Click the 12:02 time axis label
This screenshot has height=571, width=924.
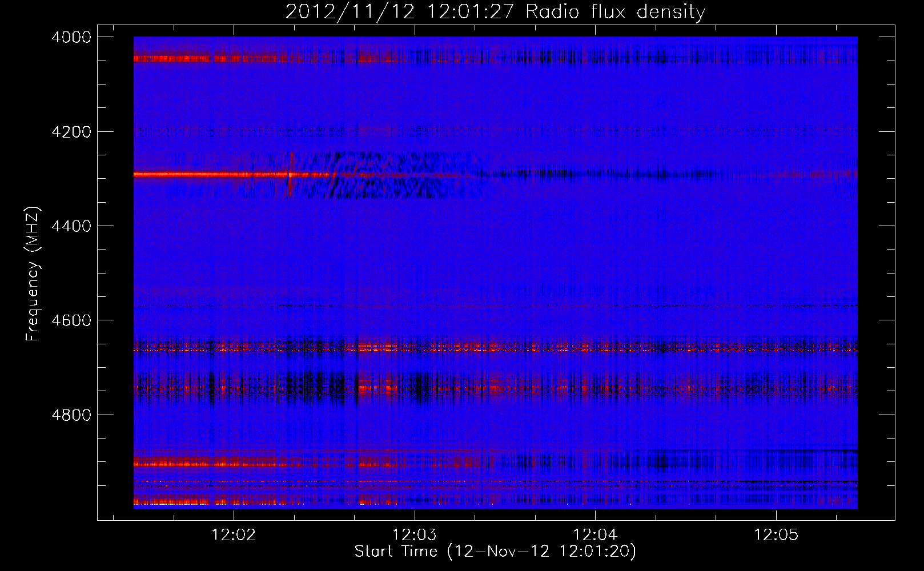[234, 534]
